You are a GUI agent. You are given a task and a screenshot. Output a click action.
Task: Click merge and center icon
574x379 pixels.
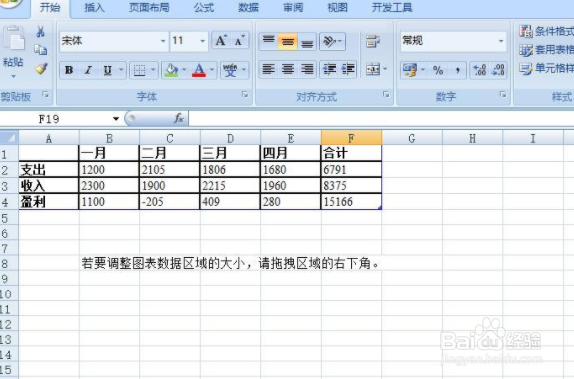click(x=373, y=69)
